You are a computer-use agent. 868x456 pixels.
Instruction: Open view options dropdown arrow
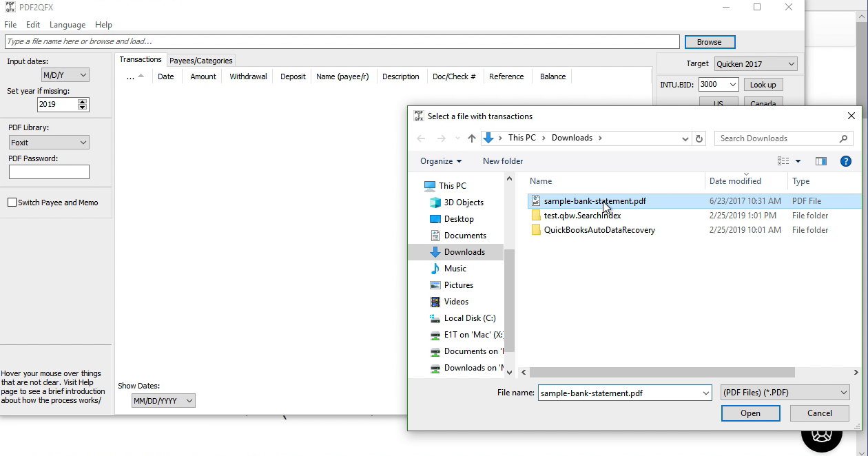click(798, 161)
